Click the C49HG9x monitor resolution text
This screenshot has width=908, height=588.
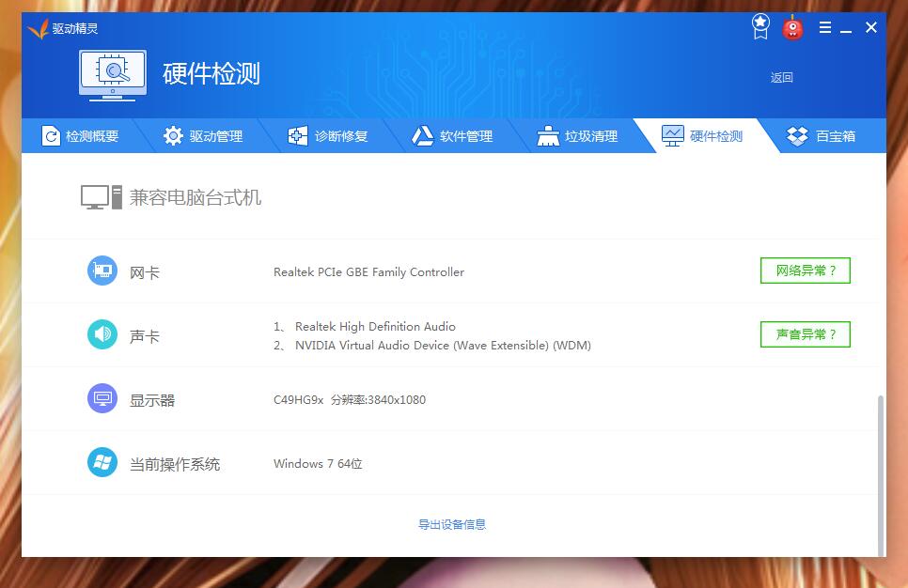coord(349,400)
